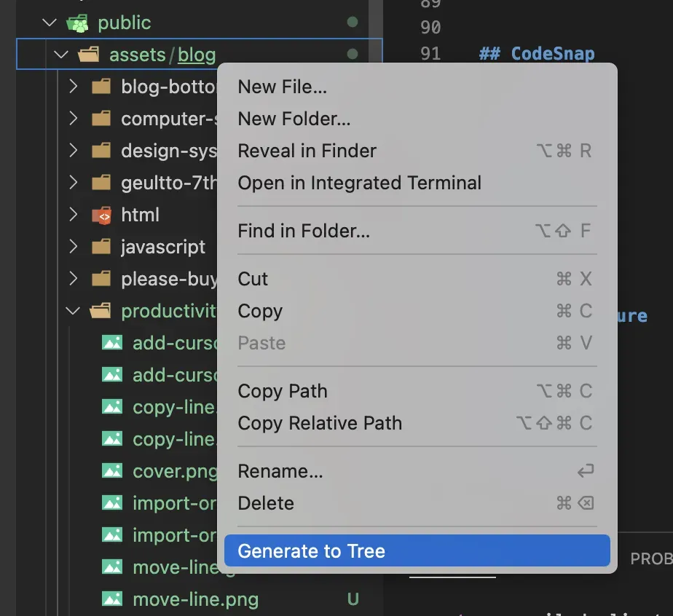Viewport: 673px width, 616px height.
Task: Click the geultto-7th folder icon
Action: click(x=101, y=182)
